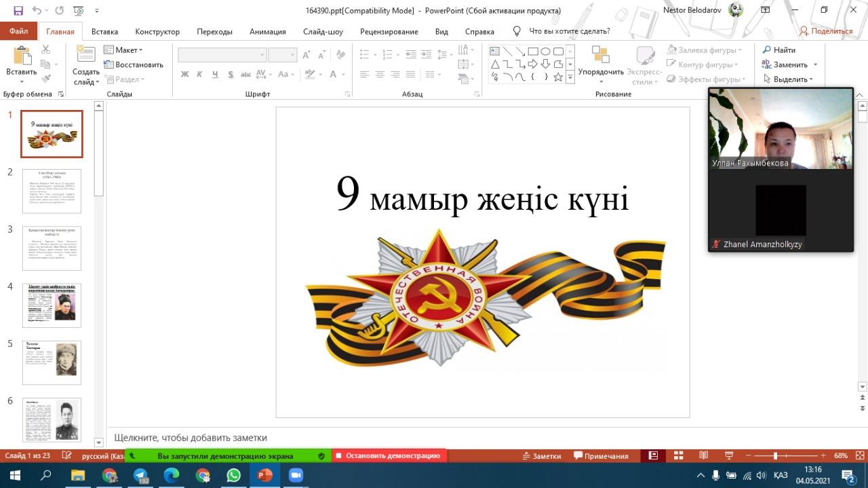868x488 pixels.
Task: Switch to Reading view icon
Action: 704,455
